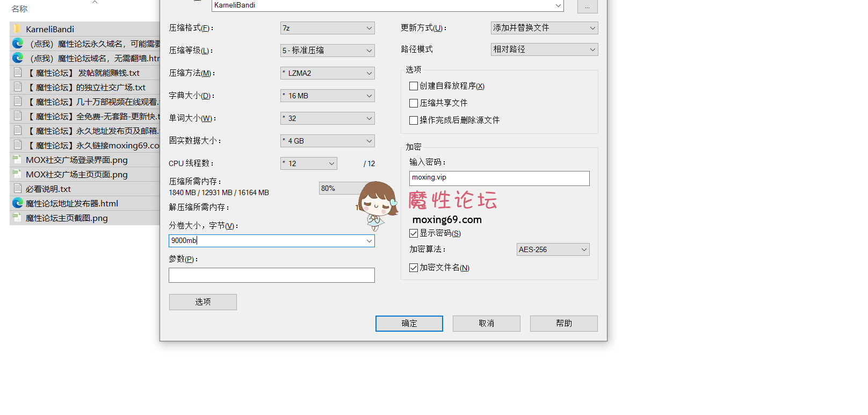Screen dimensions: 868x415
Task: Select 魔性论坛地址发布器.html file name
Action: click(72, 204)
